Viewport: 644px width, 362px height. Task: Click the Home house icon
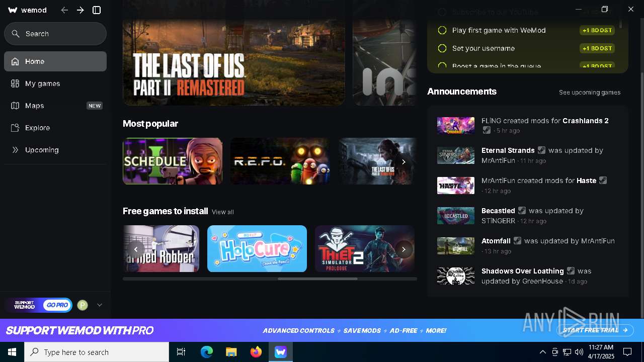pyautogui.click(x=15, y=61)
